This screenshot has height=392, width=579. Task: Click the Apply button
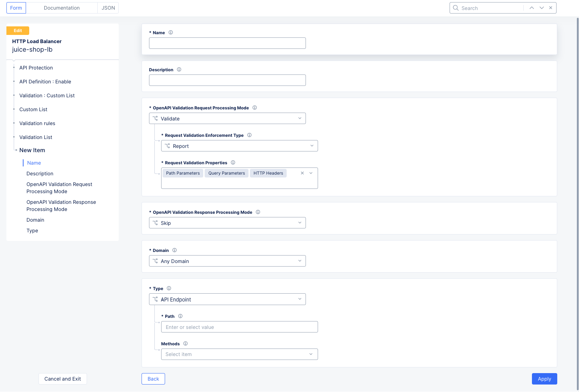coord(544,379)
